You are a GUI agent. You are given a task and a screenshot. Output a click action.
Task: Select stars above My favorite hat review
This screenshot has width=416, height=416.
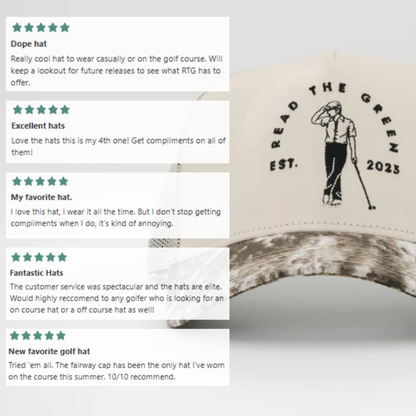pyautogui.click(x=40, y=181)
